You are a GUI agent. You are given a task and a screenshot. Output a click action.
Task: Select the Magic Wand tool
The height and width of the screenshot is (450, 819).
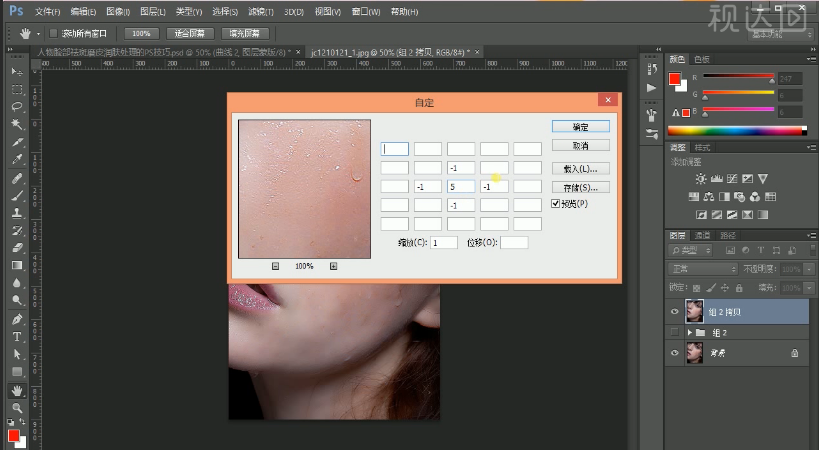pos(17,124)
